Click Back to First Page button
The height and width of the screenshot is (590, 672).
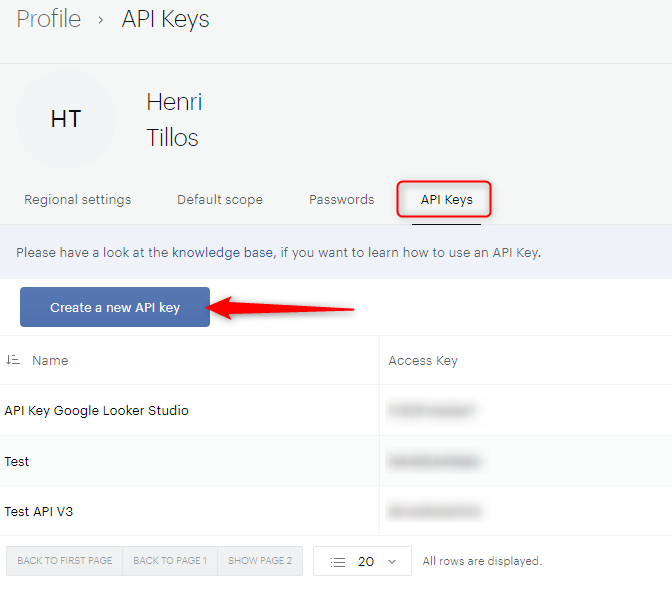tap(64, 561)
